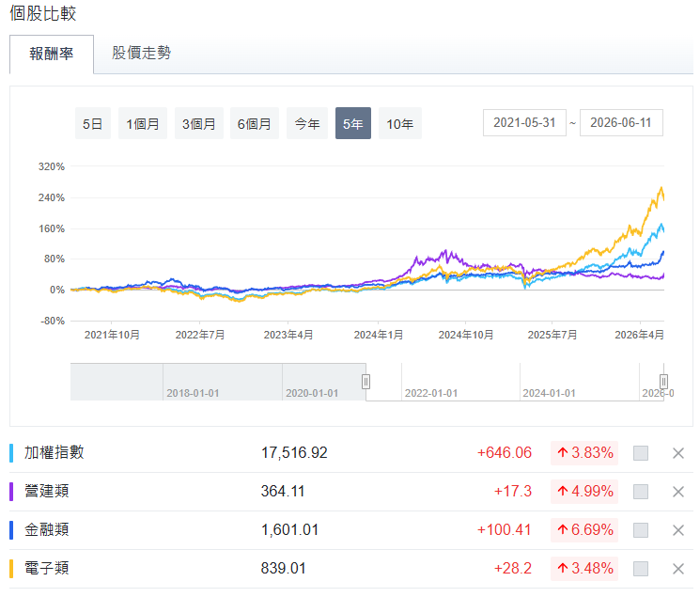Click the 3.48% gain badge
This screenshot has width=700, height=597.
point(584,569)
